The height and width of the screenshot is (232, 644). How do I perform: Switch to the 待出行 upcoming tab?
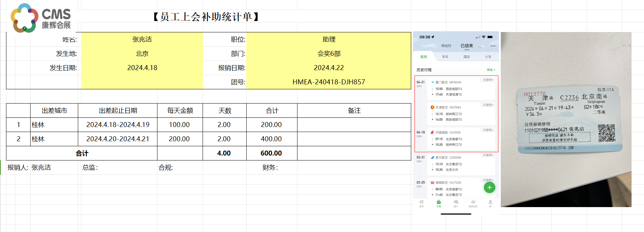point(446,46)
